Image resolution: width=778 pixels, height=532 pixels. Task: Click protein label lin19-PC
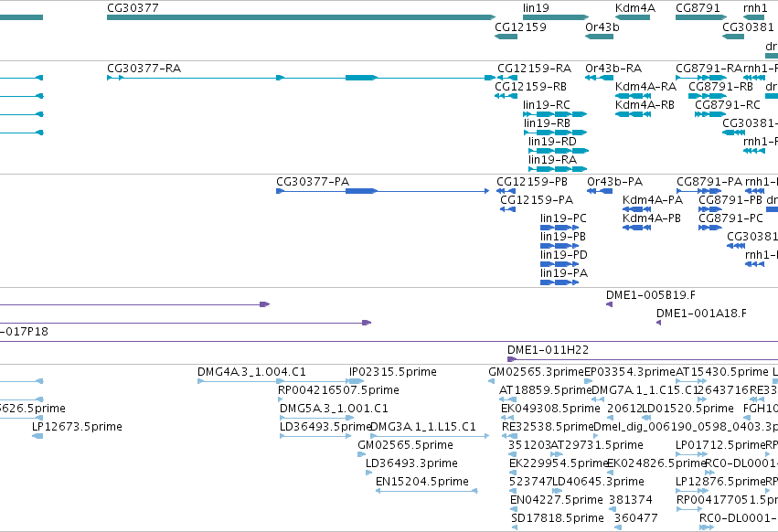coord(563,218)
